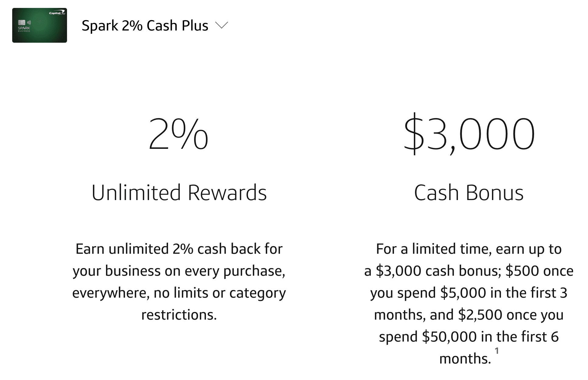
Task: Expand the Spark 2% Cash Plus chevron
Action: pos(221,25)
